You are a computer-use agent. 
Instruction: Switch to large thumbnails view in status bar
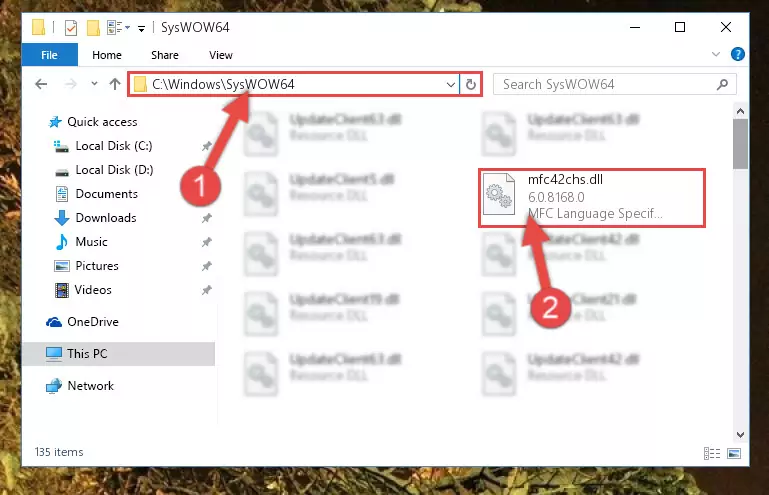[734, 453]
